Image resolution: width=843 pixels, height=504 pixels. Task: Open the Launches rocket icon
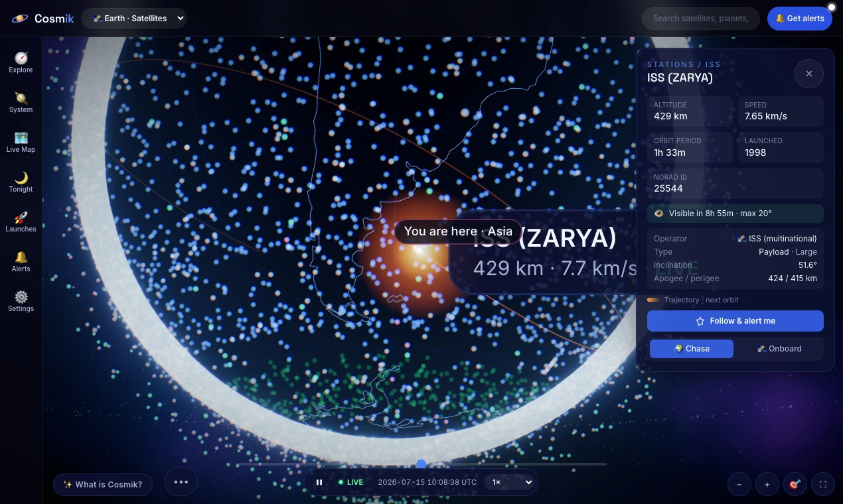(21, 217)
